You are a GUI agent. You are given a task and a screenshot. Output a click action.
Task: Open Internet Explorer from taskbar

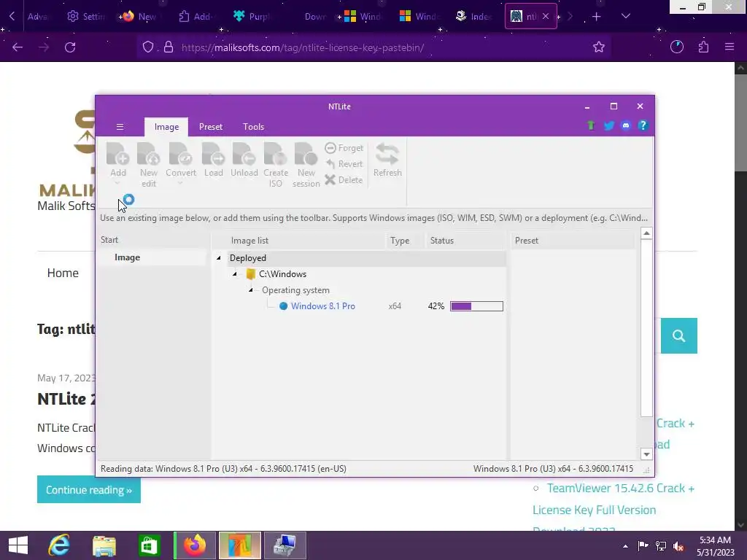click(60, 545)
